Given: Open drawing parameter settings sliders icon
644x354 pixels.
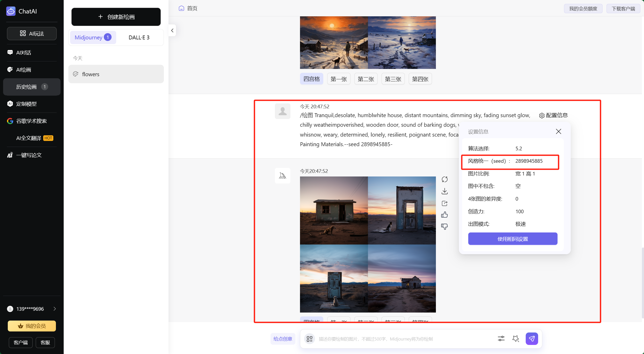Looking at the screenshot, I should (501, 338).
